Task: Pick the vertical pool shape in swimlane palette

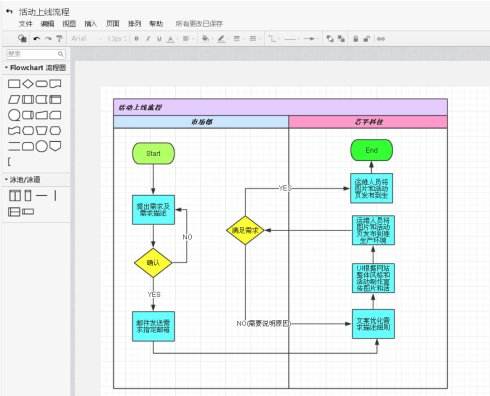Action: [x=15, y=196]
